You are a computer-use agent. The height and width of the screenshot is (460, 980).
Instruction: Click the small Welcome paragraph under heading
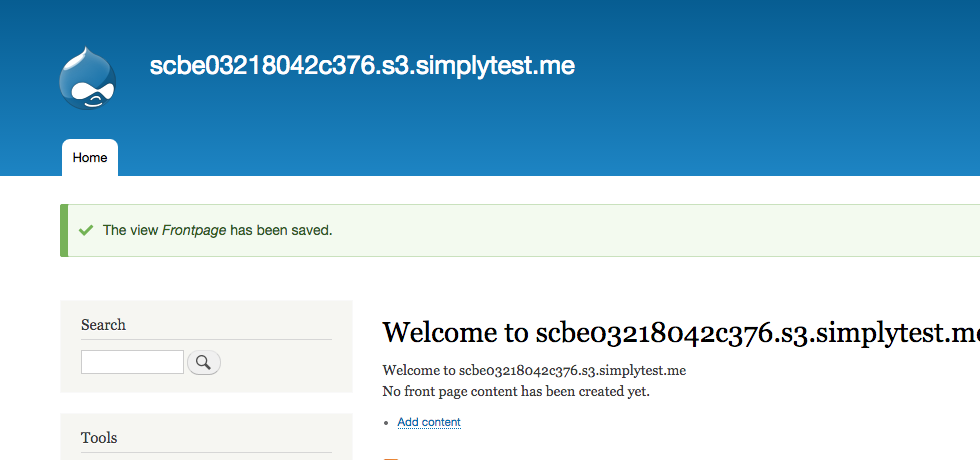pyautogui.click(x=534, y=370)
